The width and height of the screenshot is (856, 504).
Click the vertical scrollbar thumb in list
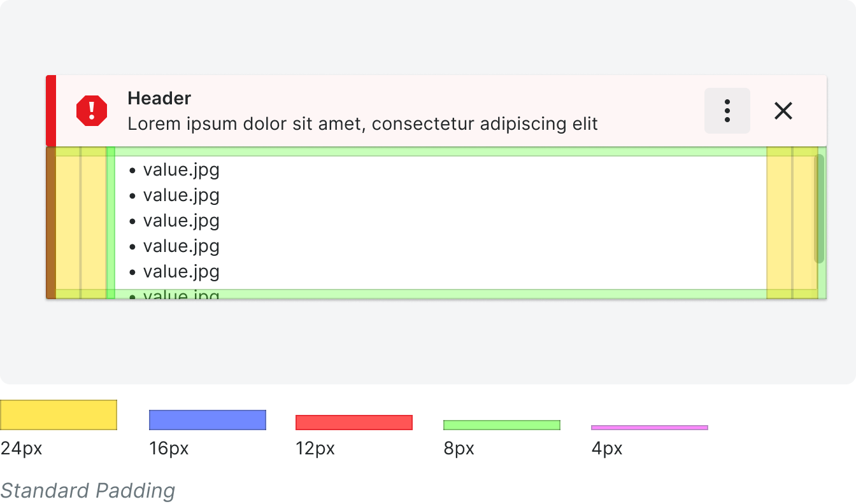[x=819, y=209]
